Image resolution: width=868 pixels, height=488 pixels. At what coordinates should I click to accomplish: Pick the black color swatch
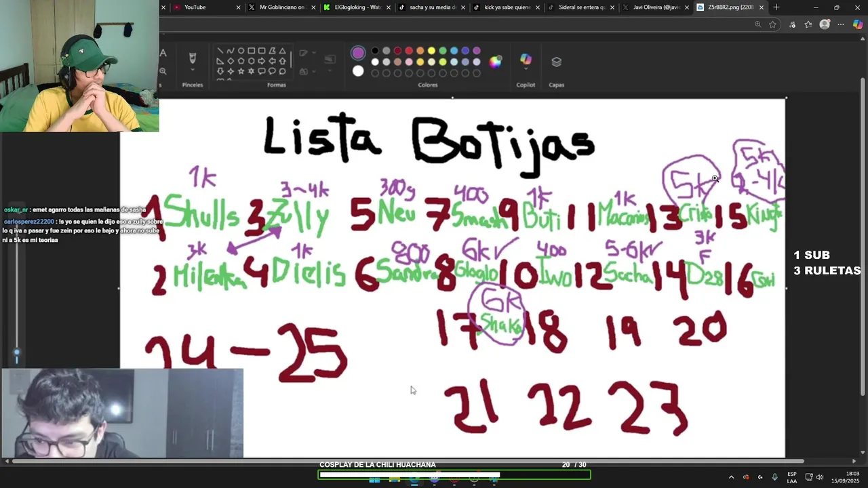coord(375,51)
